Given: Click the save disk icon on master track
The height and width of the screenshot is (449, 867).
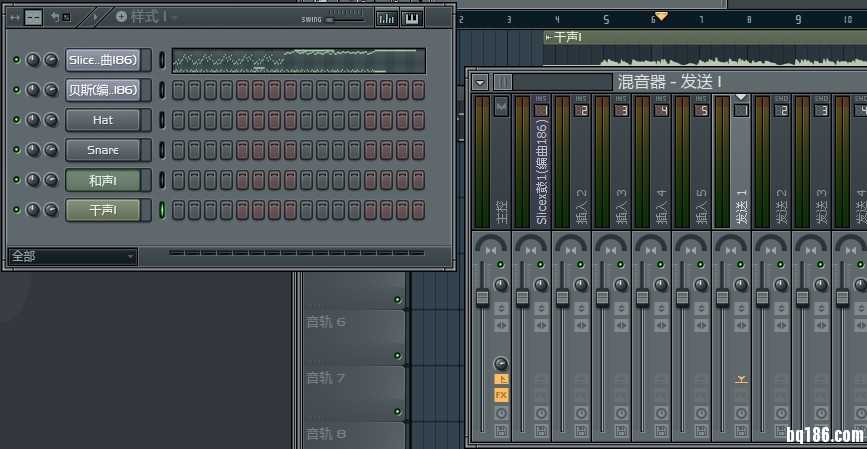Looking at the screenshot, I should tap(501, 430).
